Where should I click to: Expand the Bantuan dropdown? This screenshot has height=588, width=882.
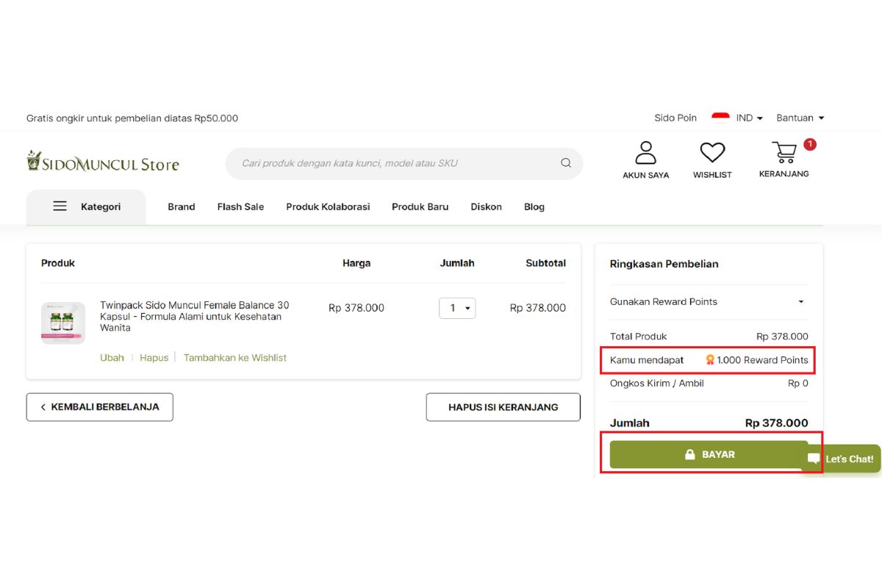click(x=800, y=118)
